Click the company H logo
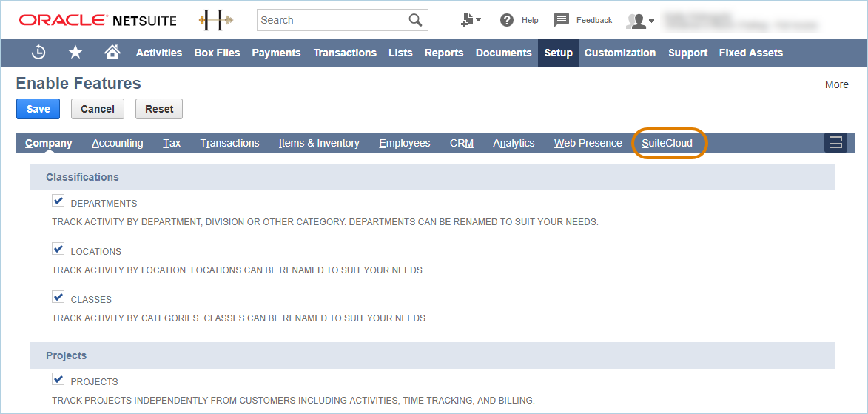The width and height of the screenshot is (868, 414). click(216, 21)
